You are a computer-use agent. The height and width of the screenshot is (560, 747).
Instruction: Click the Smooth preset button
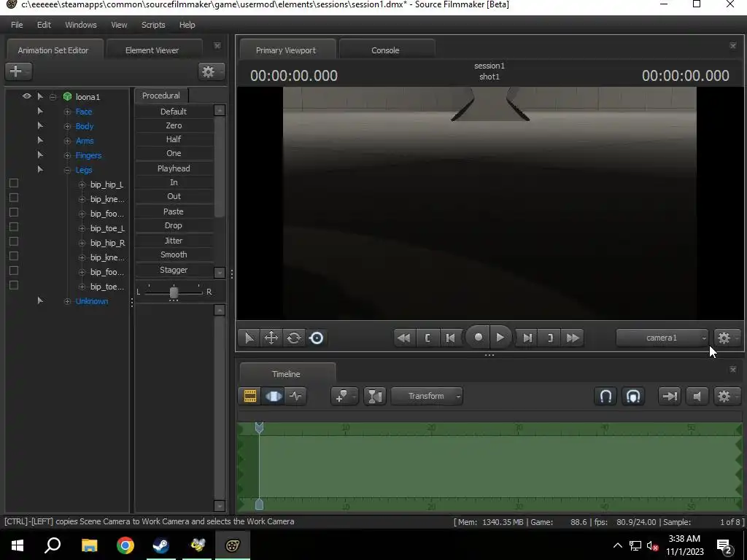click(174, 254)
